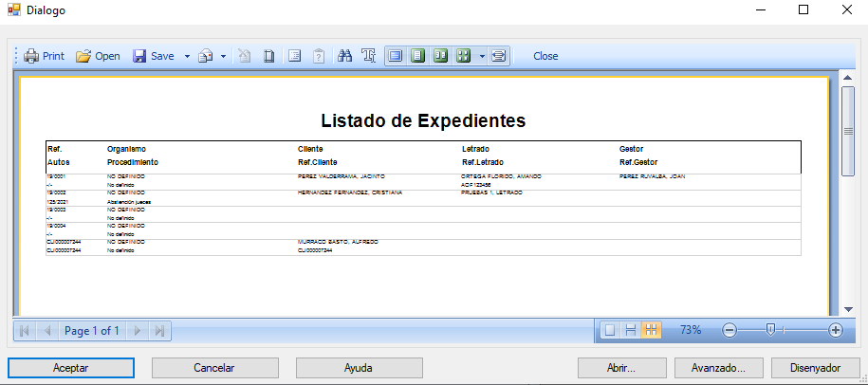Click the zoom out minus button
868x385 pixels.
(729, 330)
